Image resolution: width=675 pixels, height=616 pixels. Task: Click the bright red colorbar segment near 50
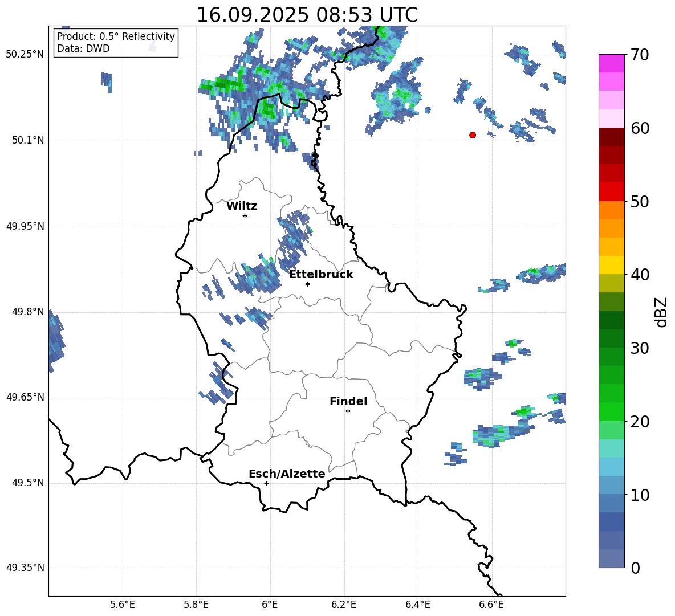click(611, 192)
